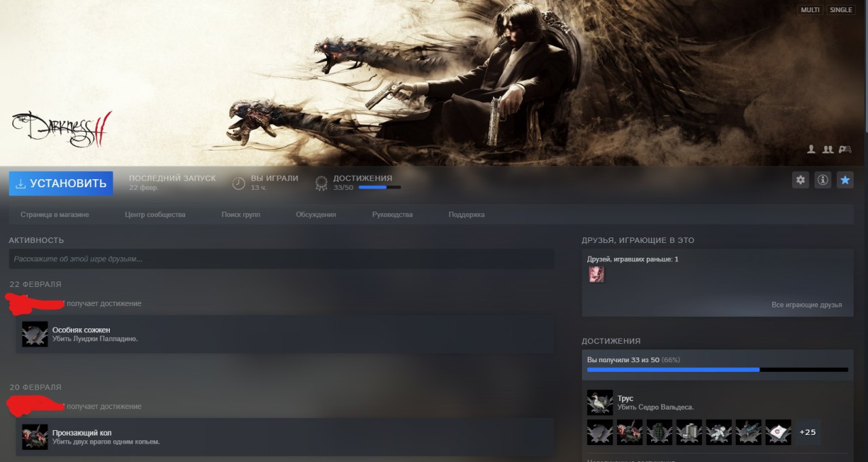Click the УСТАНОВИТЬ install button
This screenshot has height=462, width=868.
click(x=61, y=183)
